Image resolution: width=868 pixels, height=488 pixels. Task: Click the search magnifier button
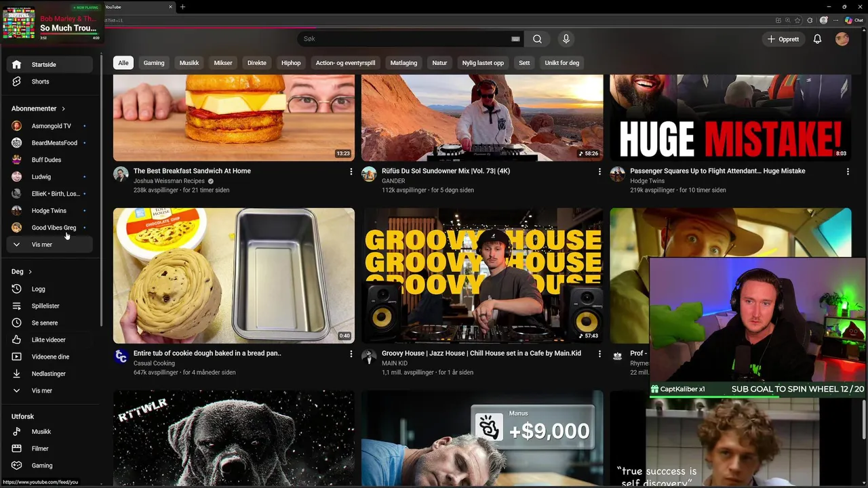point(537,39)
